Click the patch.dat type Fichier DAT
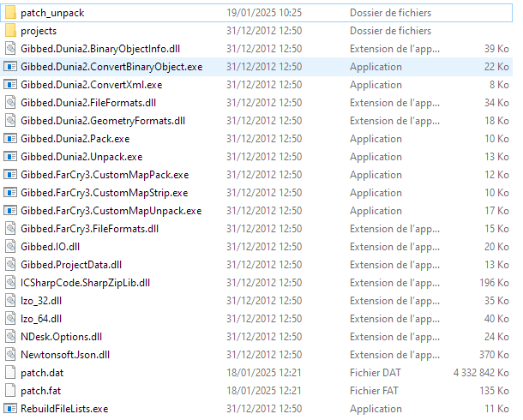The width and height of the screenshot is (523, 420). pyautogui.click(x=376, y=373)
